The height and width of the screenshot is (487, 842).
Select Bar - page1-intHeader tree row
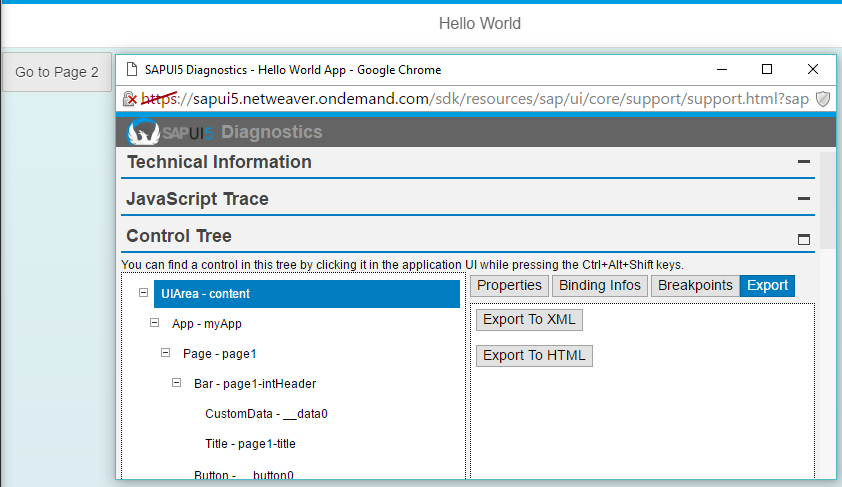(x=255, y=384)
